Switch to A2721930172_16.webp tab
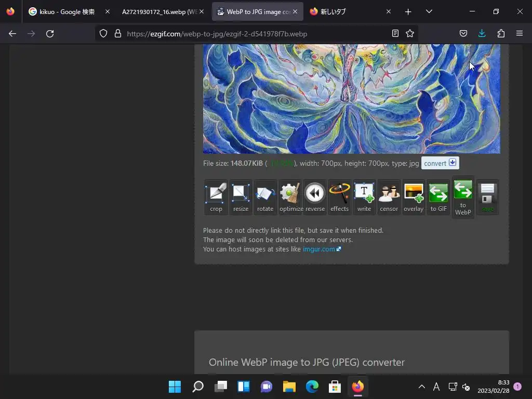The image size is (532, 399). [x=159, y=12]
